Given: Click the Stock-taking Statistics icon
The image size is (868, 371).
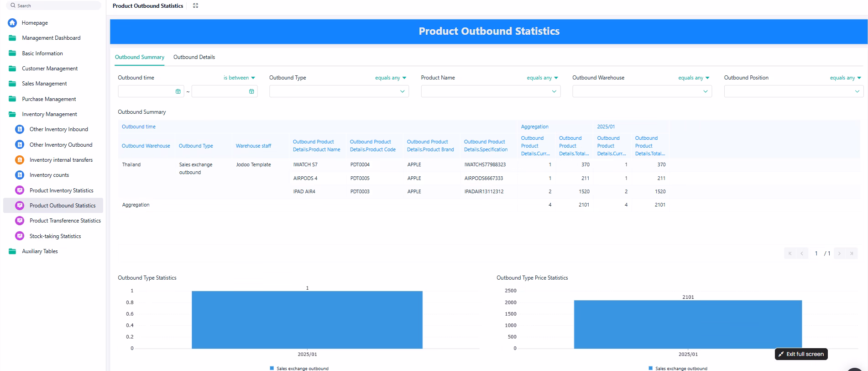Looking at the screenshot, I should 20,236.
